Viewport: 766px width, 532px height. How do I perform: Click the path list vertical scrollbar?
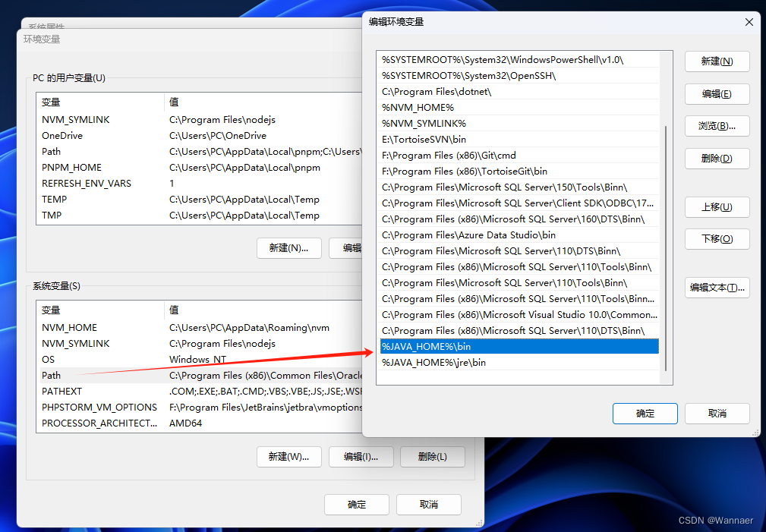[x=666, y=248]
